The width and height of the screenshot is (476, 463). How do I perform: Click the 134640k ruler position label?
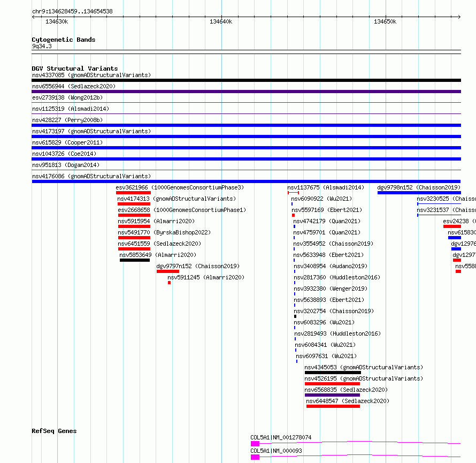coord(221,21)
